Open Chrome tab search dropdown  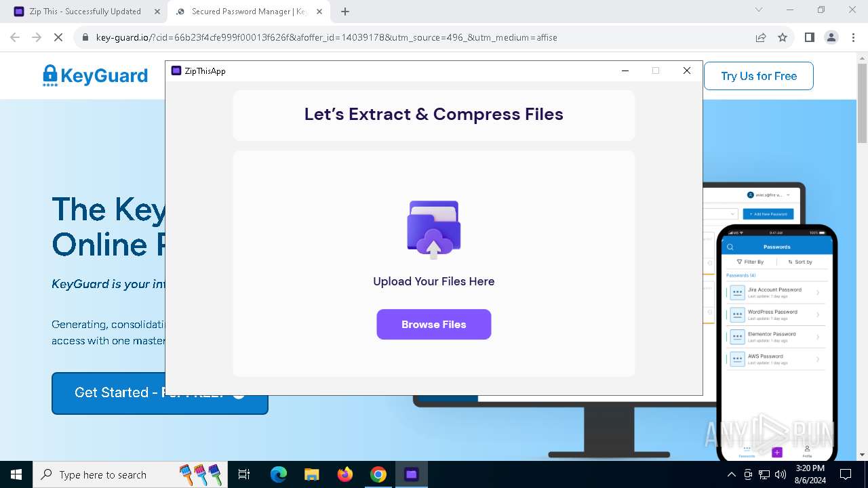pyautogui.click(x=759, y=9)
